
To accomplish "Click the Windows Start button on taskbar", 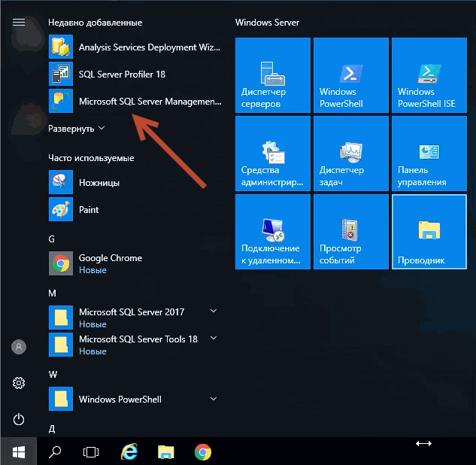I will click(19, 452).
